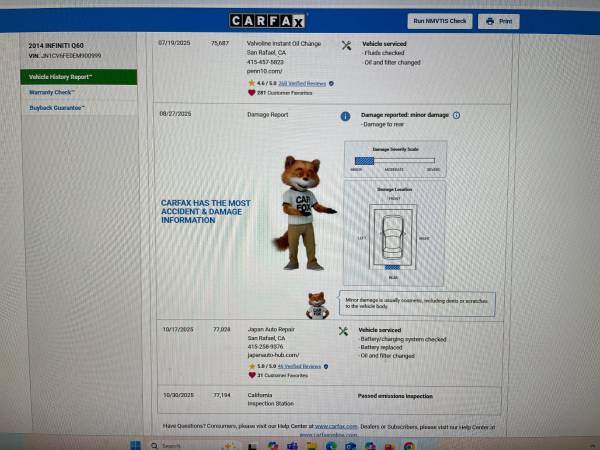Image resolution: width=600 pixels, height=450 pixels.
Task: Click the Damage Severity Scale bar
Action: coord(392,158)
